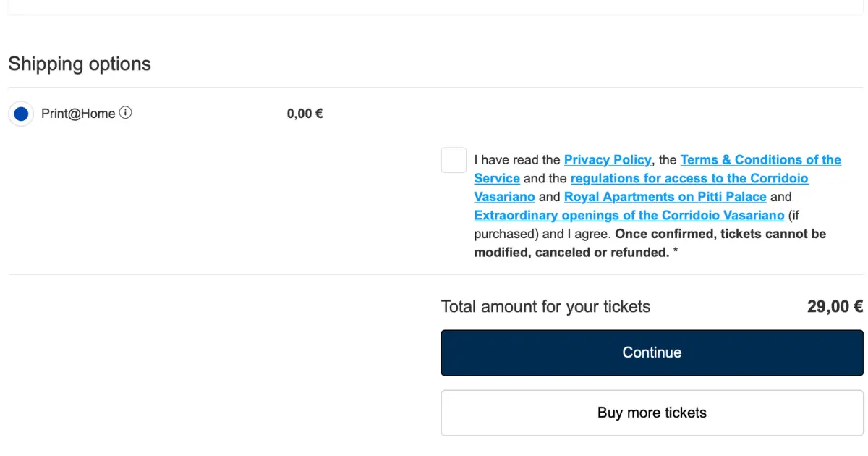Select the Print@Home shipping radio button
The image size is (868, 456).
tap(21, 114)
